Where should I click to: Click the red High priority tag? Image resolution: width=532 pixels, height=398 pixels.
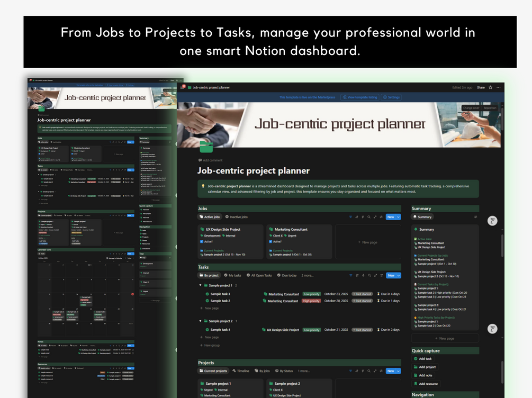coord(311,301)
